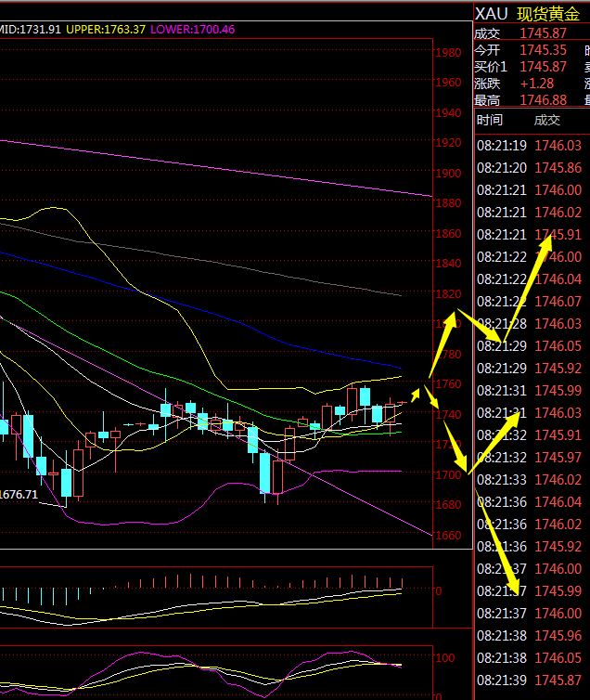This screenshot has height=700, width=590.
Task: Click the 1676.71 low price marker on chart
Action: pos(19,495)
